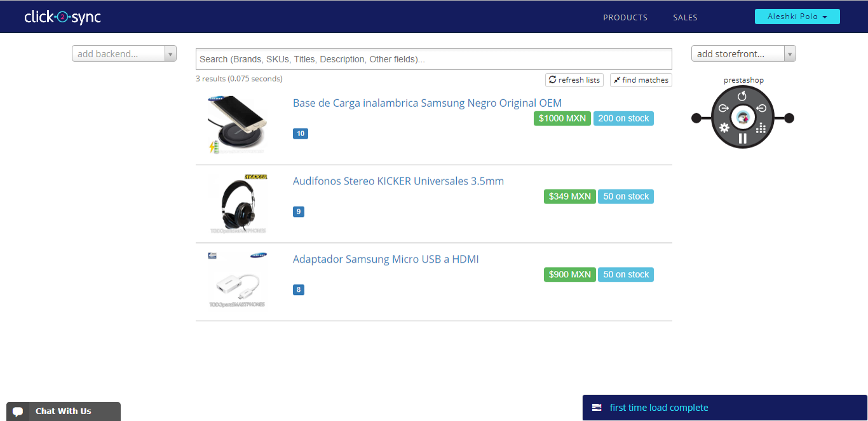Viewport: 868px width, 421px height.
Task: Click the Samsung wireless charger thumbnail
Action: [x=237, y=125]
